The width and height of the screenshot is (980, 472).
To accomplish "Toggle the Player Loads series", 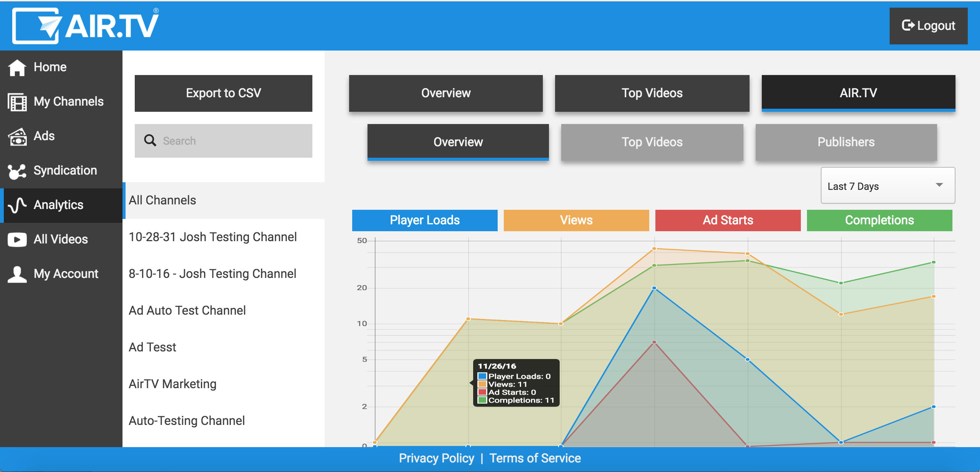I will (425, 220).
